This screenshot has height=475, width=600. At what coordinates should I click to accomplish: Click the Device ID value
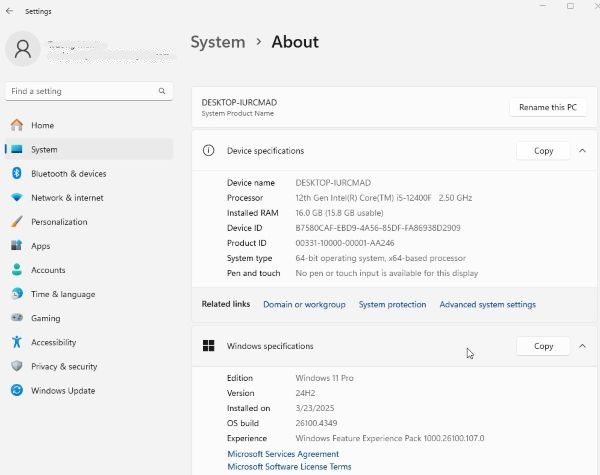click(x=378, y=228)
